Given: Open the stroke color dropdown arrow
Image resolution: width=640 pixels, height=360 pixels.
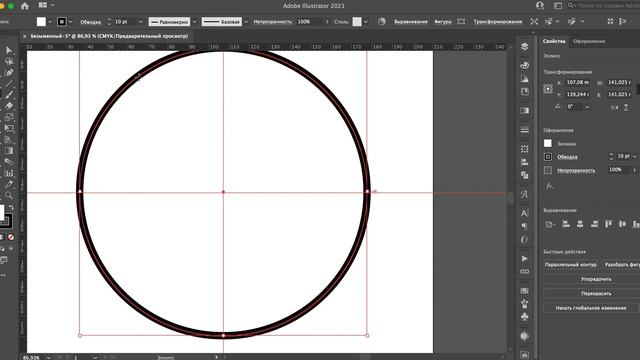Looking at the screenshot, I should [71, 22].
